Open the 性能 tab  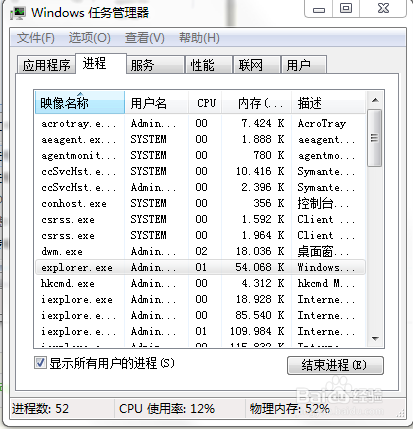tap(209, 65)
